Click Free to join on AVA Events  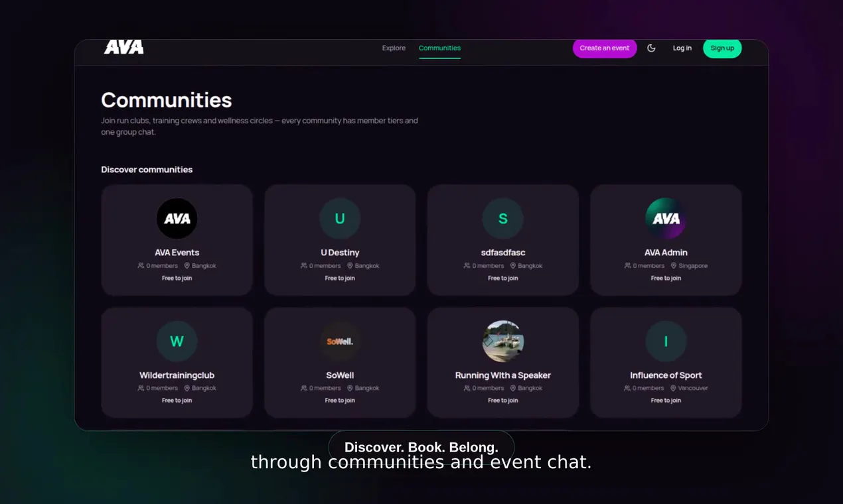(x=177, y=279)
